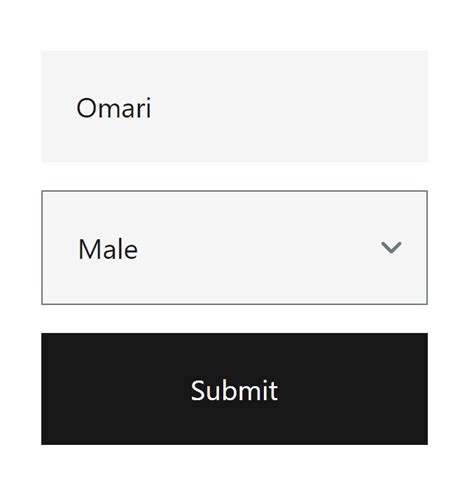
Task: Click the Submit label on the dark button
Action: pos(234,390)
